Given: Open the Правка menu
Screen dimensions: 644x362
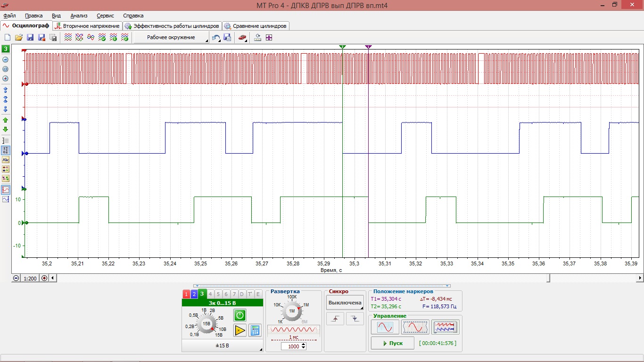Looking at the screenshot, I should pyautogui.click(x=33, y=16).
